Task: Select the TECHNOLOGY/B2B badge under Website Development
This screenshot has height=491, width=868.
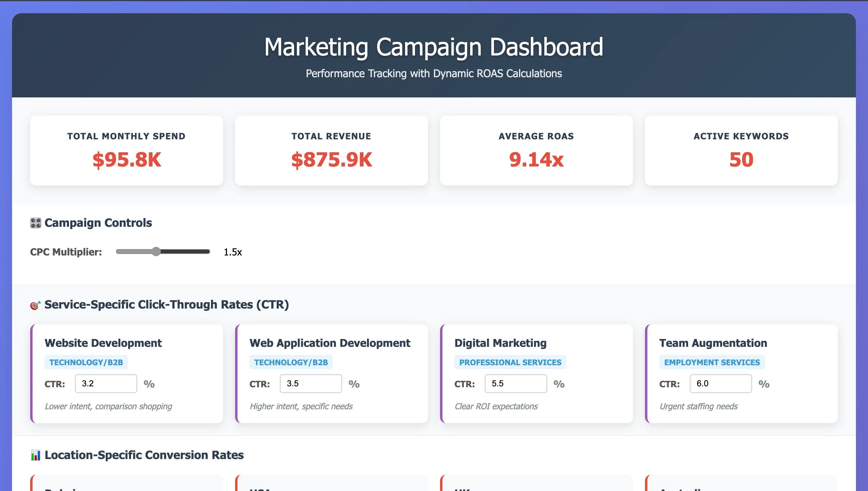Action: click(x=86, y=362)
